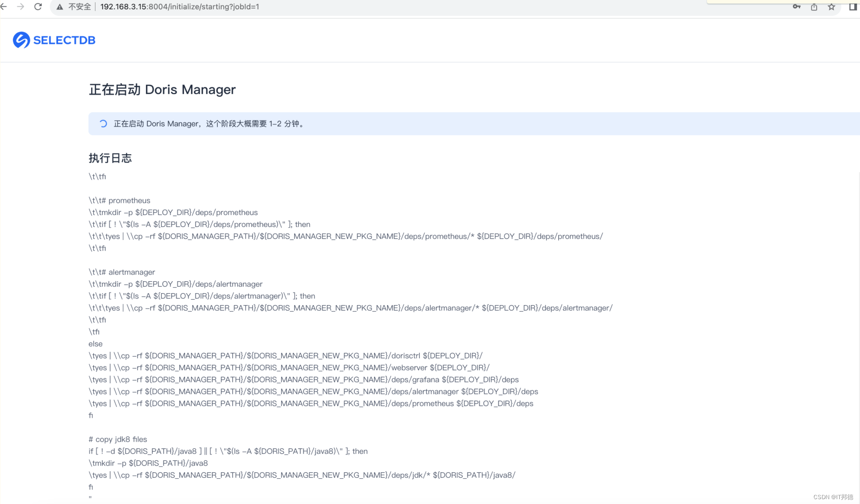Click the browser back arrow
The width and height of the screenshot is (860, 504).
(x=4, y=7)
